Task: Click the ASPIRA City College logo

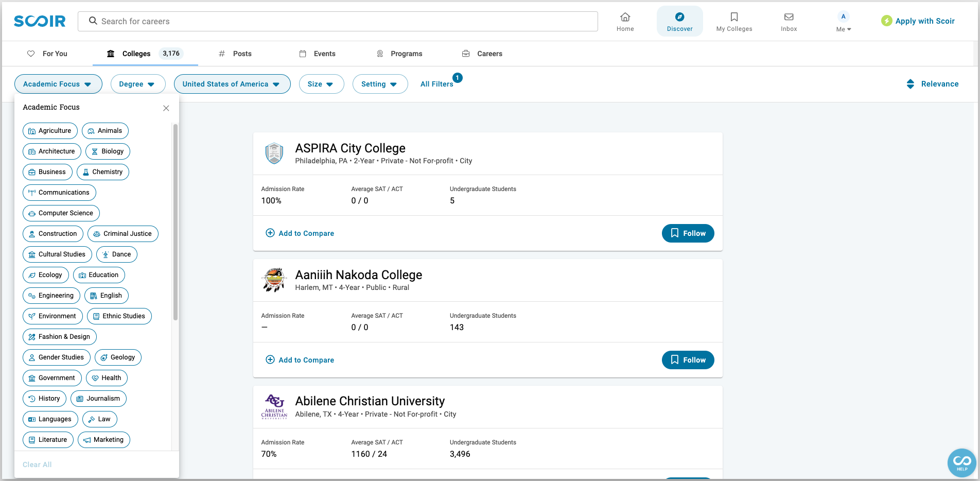Action: pyautogui.click(x=274, y=153)
